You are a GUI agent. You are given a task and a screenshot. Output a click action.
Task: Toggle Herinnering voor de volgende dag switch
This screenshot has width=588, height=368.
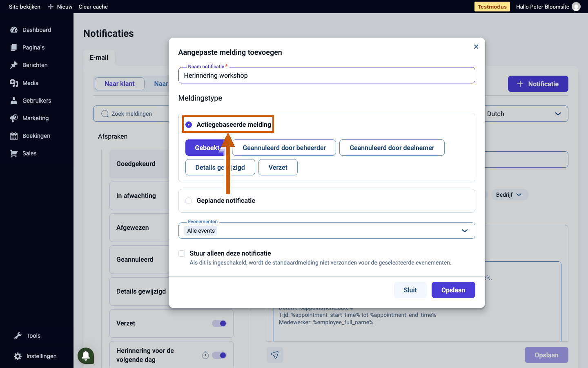[x=219, y=355]
